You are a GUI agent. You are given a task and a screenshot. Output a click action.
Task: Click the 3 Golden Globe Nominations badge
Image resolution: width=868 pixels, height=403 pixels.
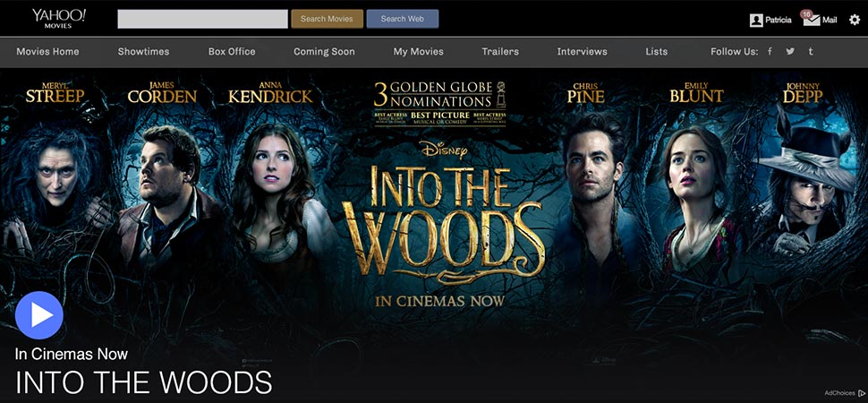440,104
